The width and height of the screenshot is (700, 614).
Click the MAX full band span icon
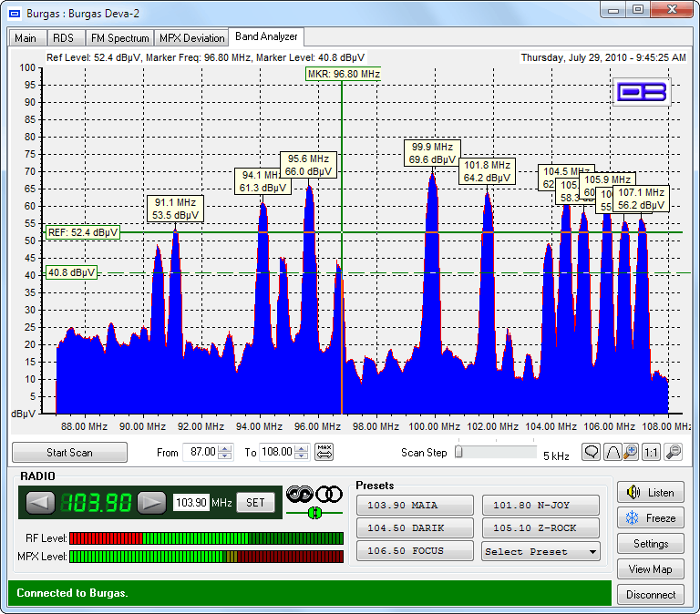(x=324, y=452)
